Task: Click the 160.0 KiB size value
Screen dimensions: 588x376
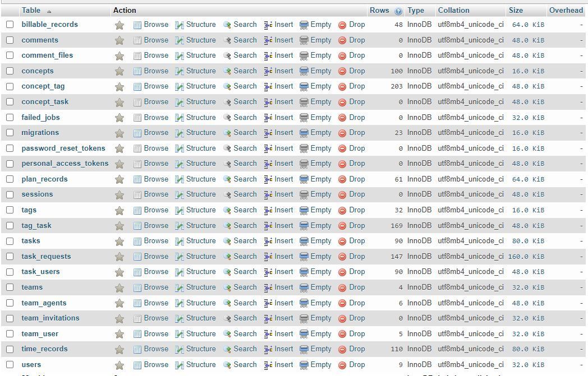Action: [526, 257]
